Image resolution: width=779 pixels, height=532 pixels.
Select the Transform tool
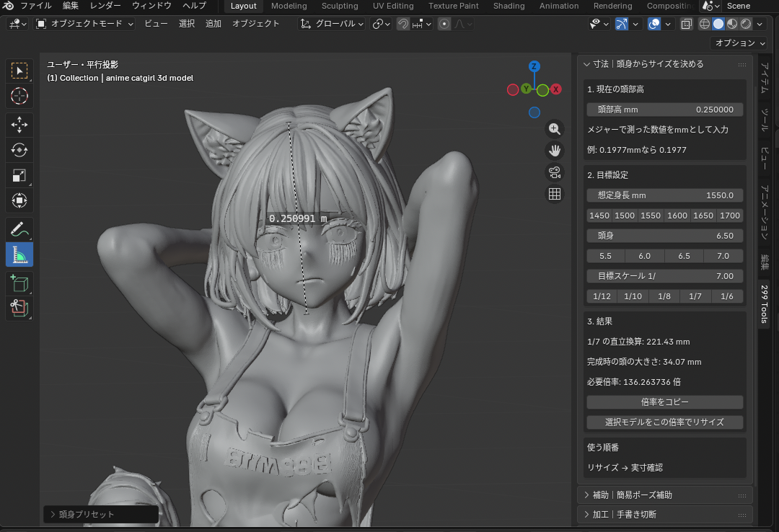[19, 200]
